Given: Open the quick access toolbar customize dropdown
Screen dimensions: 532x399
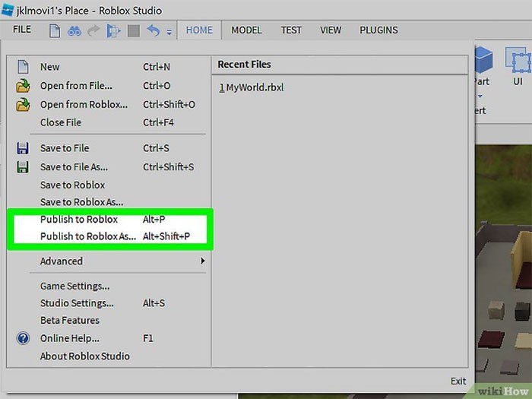Looking at the screenshot, I should pos(169,32).
